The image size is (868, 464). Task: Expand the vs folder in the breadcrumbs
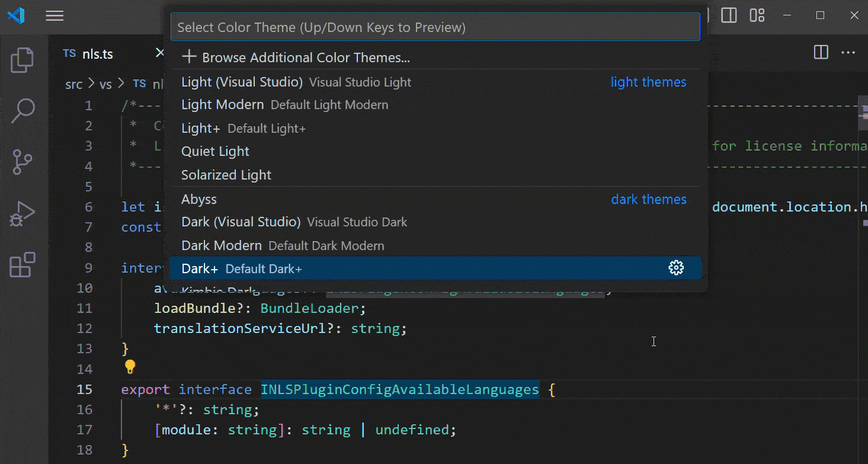click(x=105, y=84)
